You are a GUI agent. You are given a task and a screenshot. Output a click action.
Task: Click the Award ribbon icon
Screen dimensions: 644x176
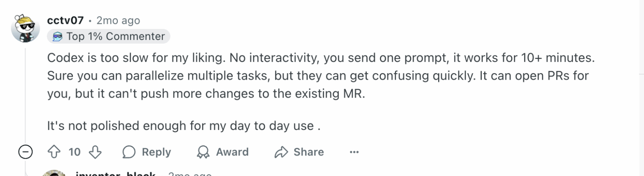203,152
